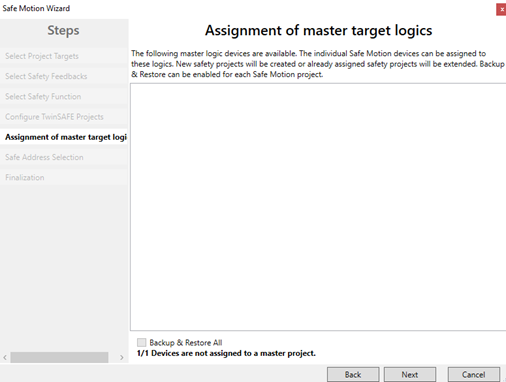Click '1/1 Devices are not assigned' status text
506x382 pixels.
pos(226,353)
